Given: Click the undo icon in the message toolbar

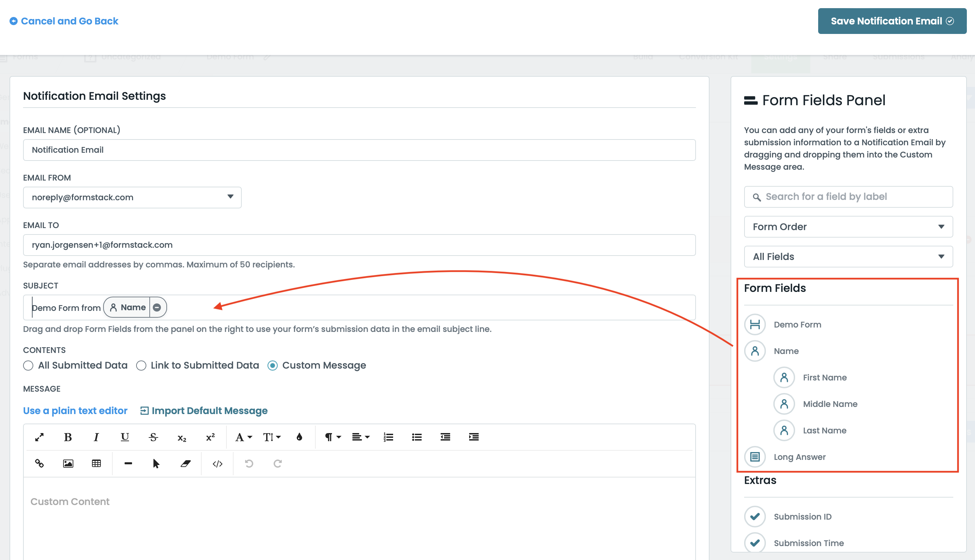Looking at the screenshot, I should click(249, 464).
